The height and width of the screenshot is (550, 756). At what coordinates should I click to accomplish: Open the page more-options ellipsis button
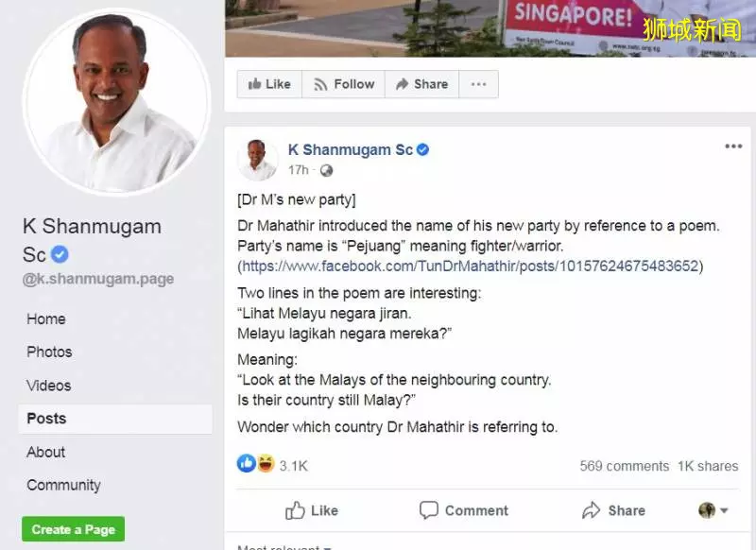tap(478, 84)
